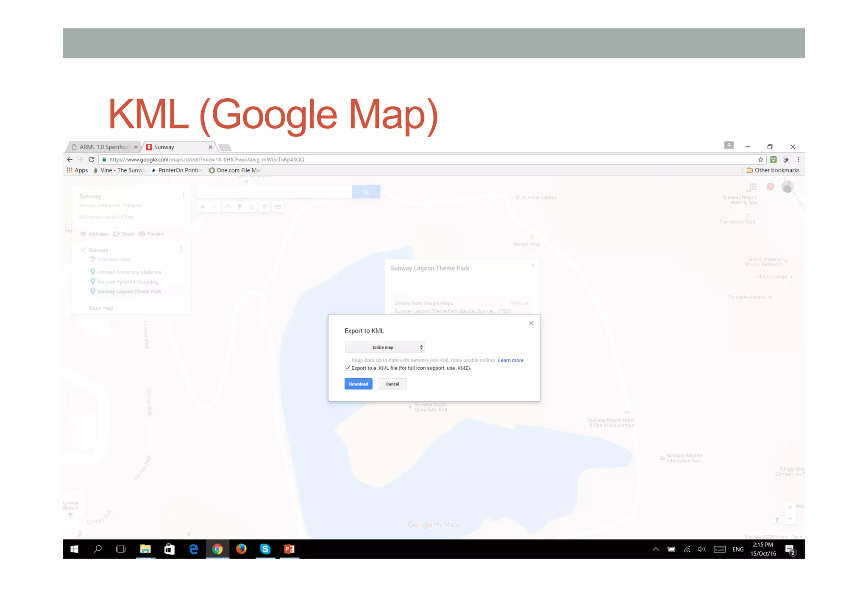The image size is (868, 613).
Task: Close the ARML 1.0 Specification tab
Action: (136, 147)
